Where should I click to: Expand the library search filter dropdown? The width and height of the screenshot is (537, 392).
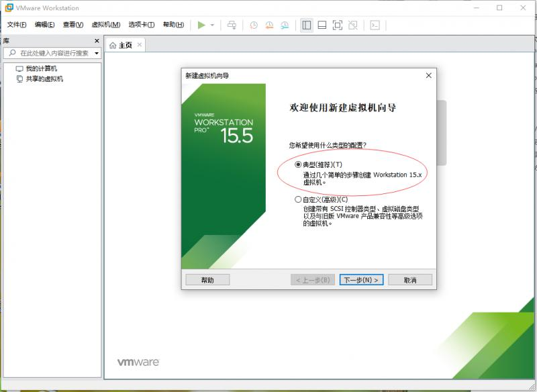pos(97,53)
